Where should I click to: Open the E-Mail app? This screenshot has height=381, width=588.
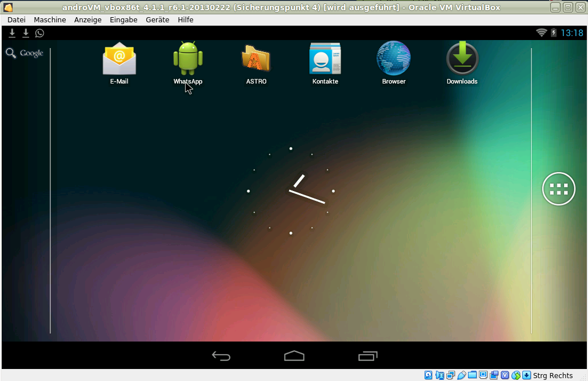tap(119, 63)
